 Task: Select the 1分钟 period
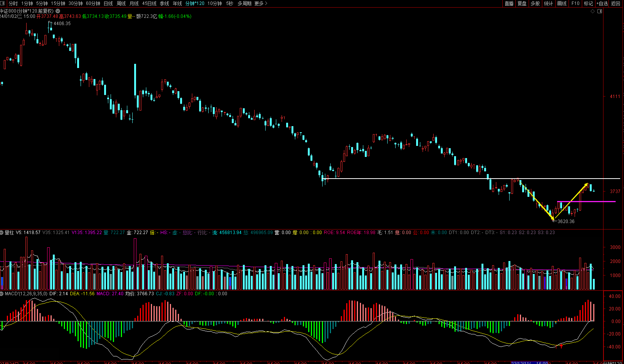(27, 3)
